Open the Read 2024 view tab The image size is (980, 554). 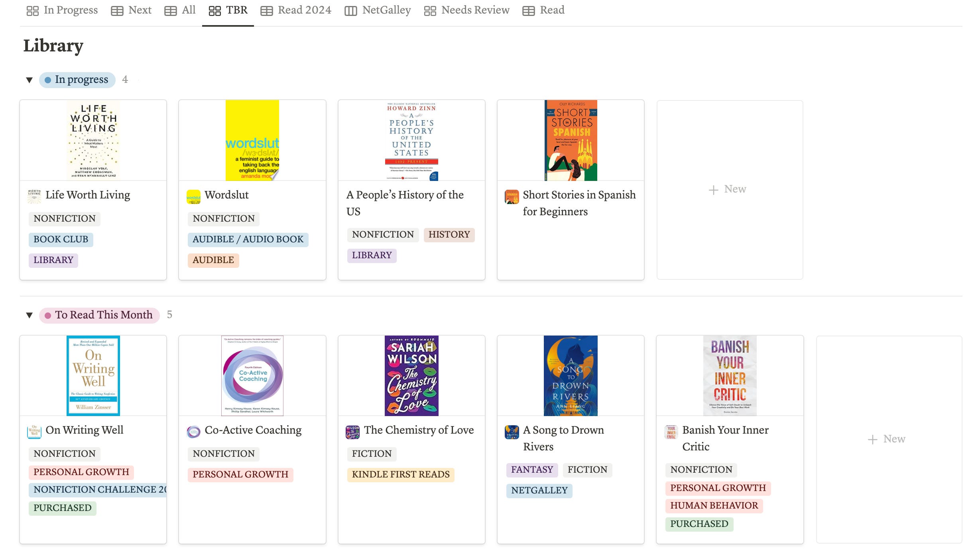coord(296,10)
